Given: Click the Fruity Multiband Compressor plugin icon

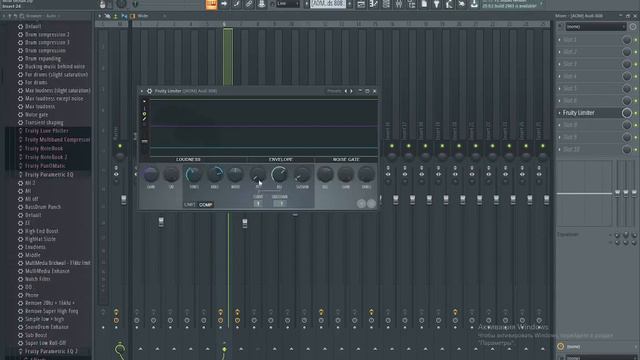Looking at the screenshot, I should tap(20, 140).
